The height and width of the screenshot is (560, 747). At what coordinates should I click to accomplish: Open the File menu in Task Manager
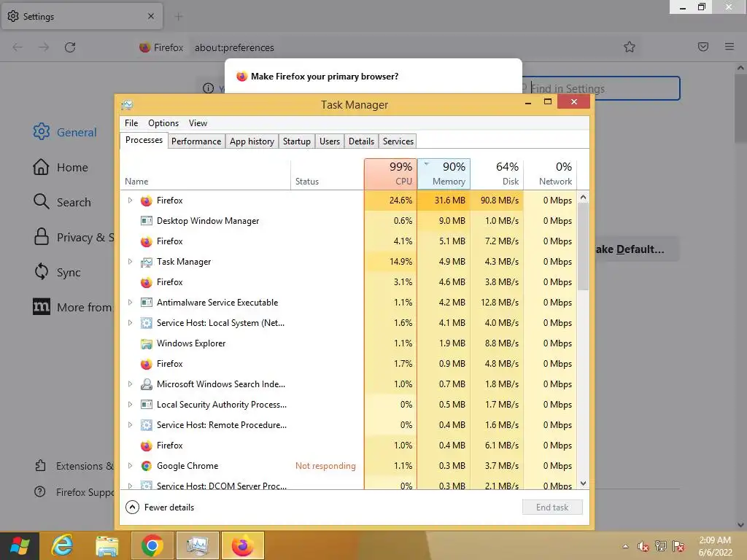point(131,122)
